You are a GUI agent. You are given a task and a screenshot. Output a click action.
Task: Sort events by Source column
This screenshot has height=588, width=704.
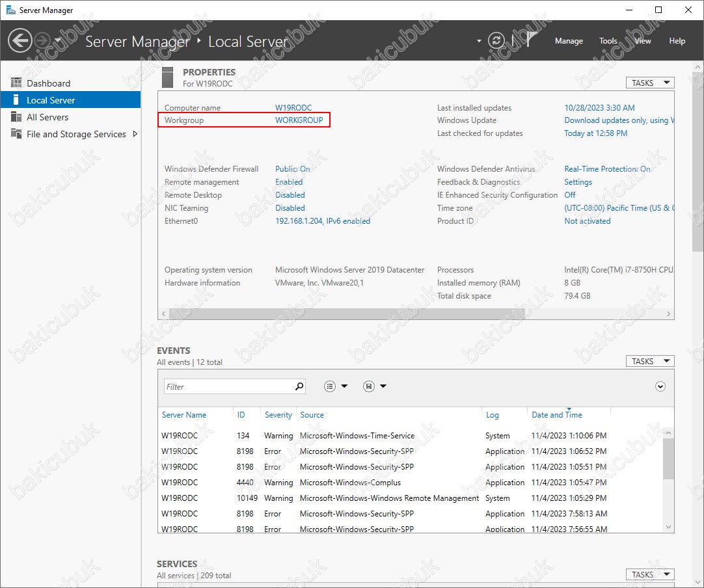pos(312,415)
